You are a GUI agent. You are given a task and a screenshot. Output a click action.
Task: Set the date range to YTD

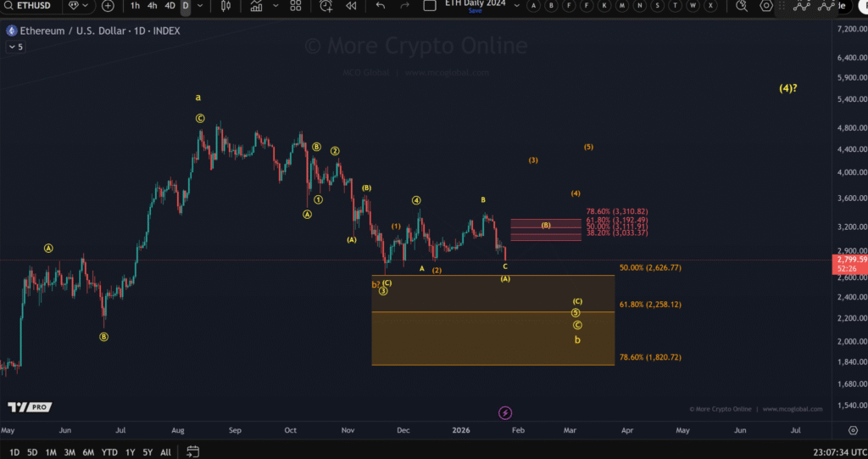[109, 452]
